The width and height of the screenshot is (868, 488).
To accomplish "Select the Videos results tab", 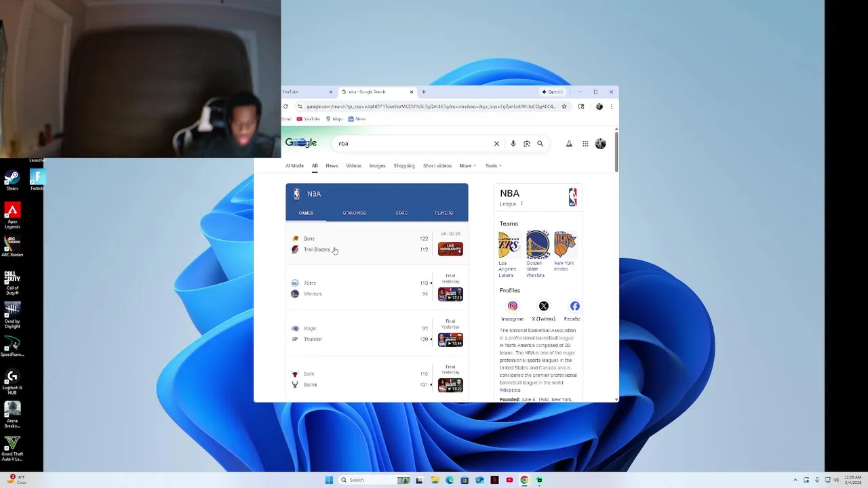I will (354, 165).
